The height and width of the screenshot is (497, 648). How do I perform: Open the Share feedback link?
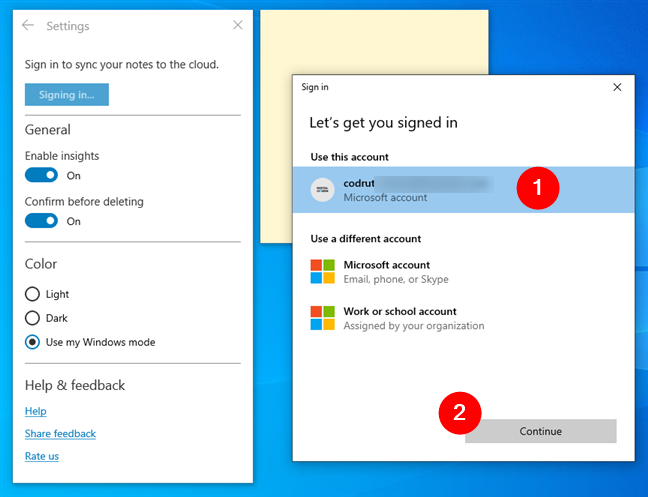tap(60, 433)
